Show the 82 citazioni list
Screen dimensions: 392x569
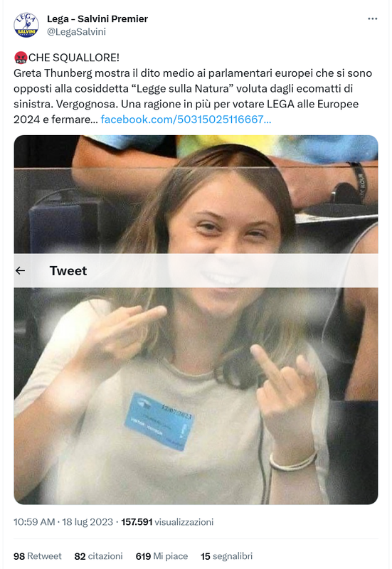[98, 556]
